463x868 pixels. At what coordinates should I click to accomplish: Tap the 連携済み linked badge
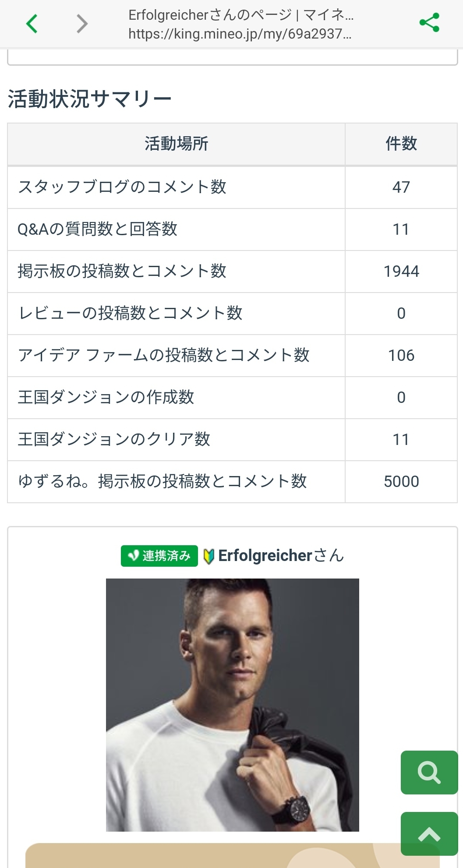[159, 556]
